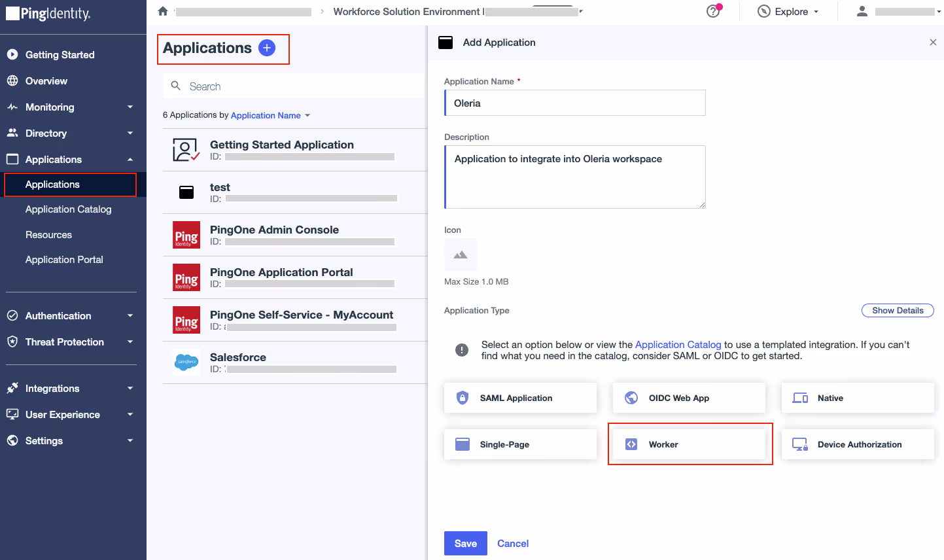Select Salesforce application row
Screen dimensions: 944x560
295,362
